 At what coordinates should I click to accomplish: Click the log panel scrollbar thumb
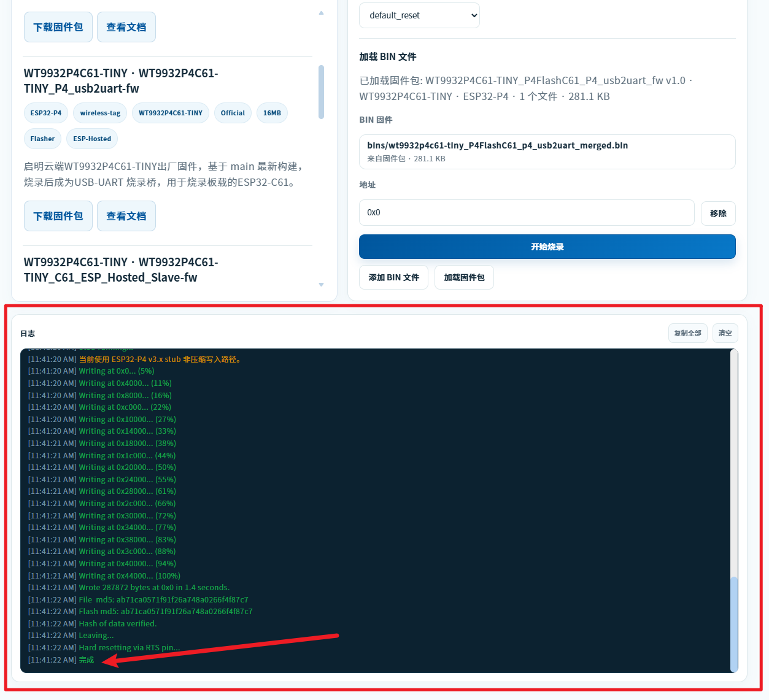(x=734, y=623)
